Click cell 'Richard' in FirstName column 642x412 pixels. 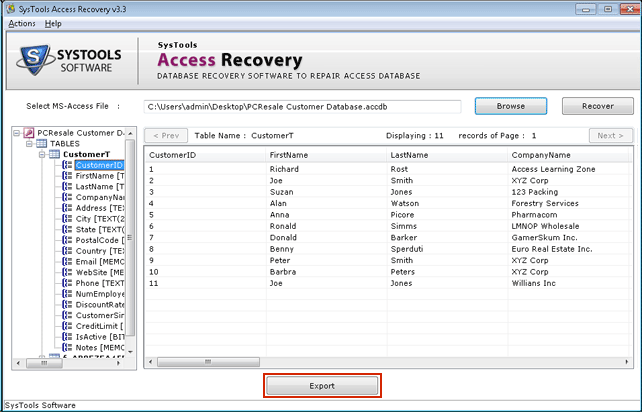point(284,169)
